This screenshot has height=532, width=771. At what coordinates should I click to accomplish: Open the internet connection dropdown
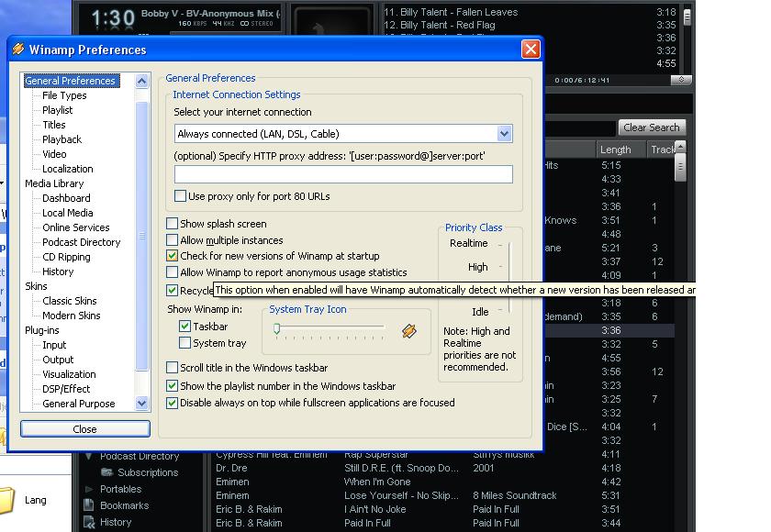pos(505,134)
